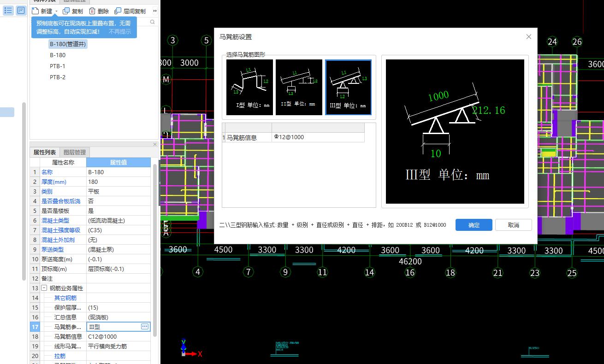Click the 属性名称 column header
This screenshot has height=364, width=604.
63,162
